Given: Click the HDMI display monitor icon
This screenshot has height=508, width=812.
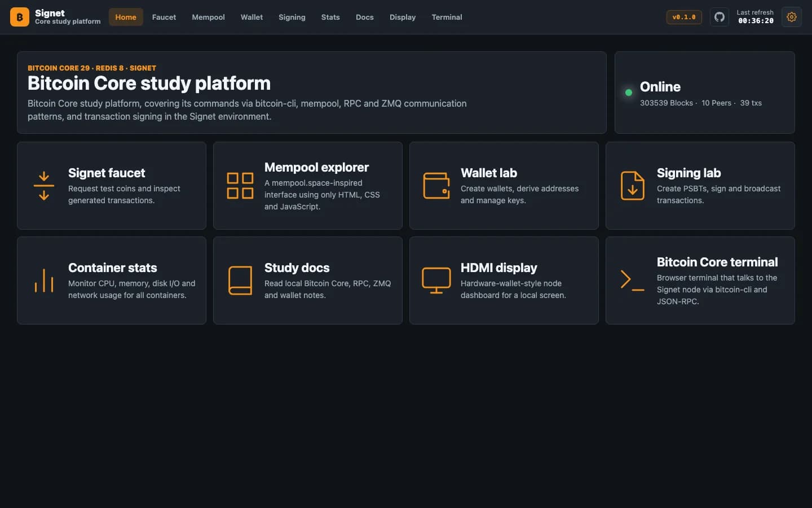Looking at the screenshot, I should 436,281.
